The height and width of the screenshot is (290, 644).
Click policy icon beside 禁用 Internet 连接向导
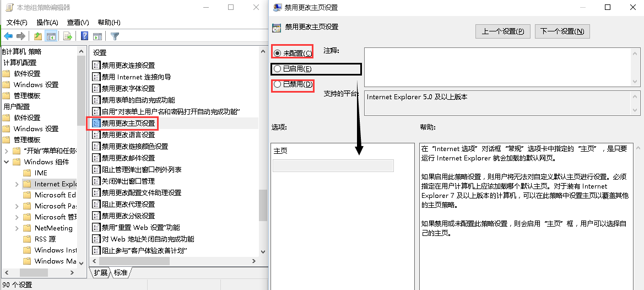click(x=96, y=77)
